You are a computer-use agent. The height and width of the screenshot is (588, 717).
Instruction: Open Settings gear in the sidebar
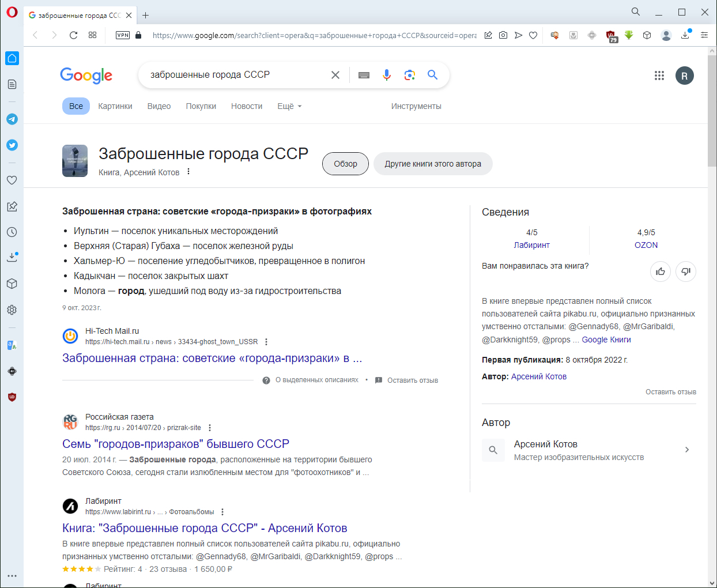pyautogui.click(x=12, y=310)
